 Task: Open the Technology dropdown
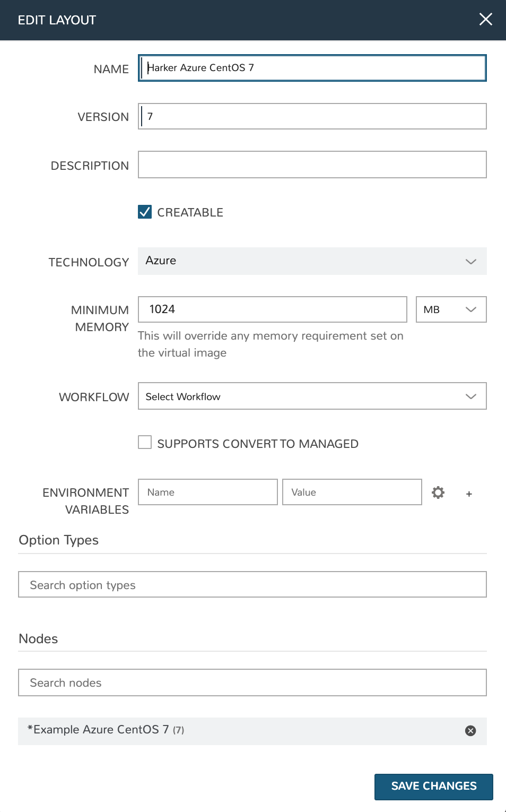[312, 261]
